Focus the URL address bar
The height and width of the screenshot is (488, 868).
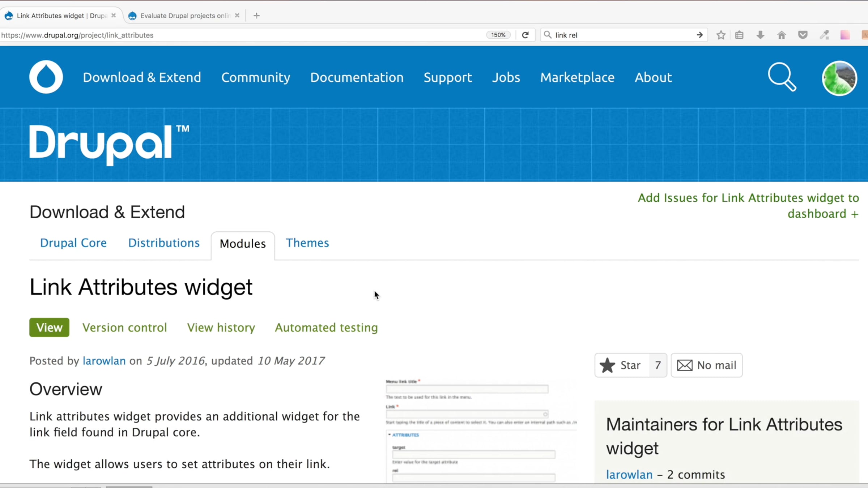pyautogui.click(x=242, y=35)
